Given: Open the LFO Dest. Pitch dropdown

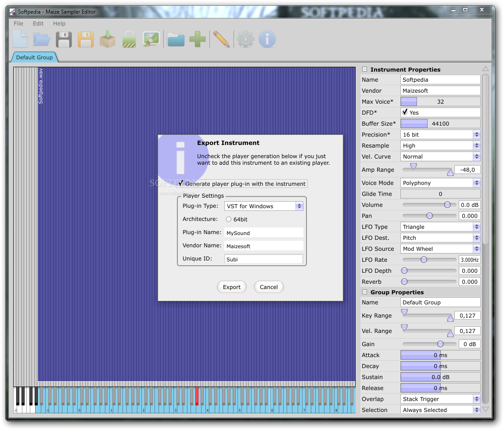Looking at the screenshot, I should coord(440,238).
